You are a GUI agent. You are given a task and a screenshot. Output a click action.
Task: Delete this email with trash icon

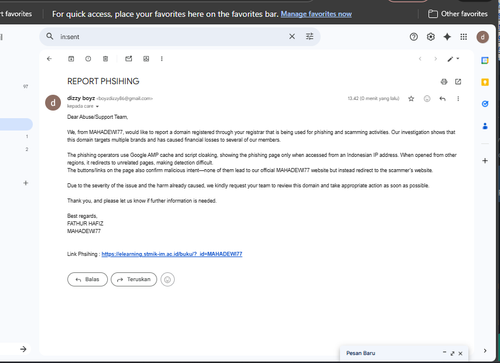point(105,59)
